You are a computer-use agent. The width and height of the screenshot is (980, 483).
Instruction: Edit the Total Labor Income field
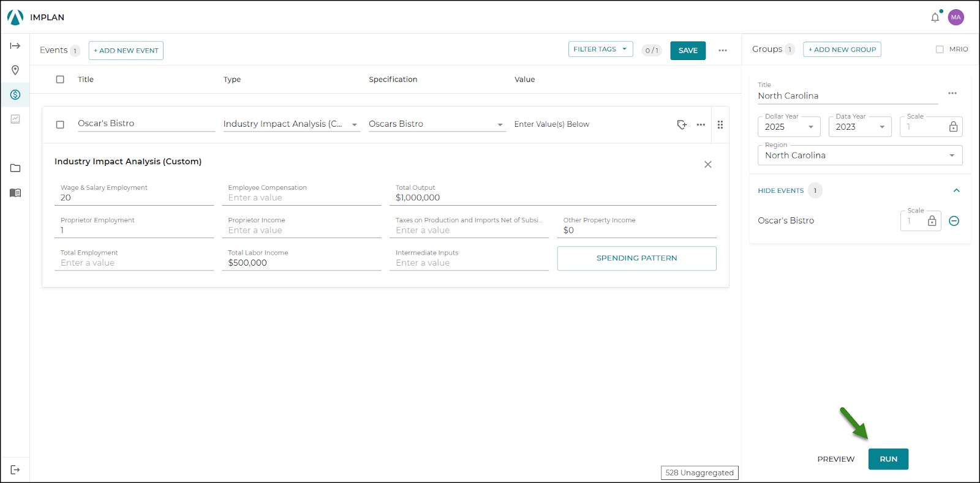(x=301, y=258)
